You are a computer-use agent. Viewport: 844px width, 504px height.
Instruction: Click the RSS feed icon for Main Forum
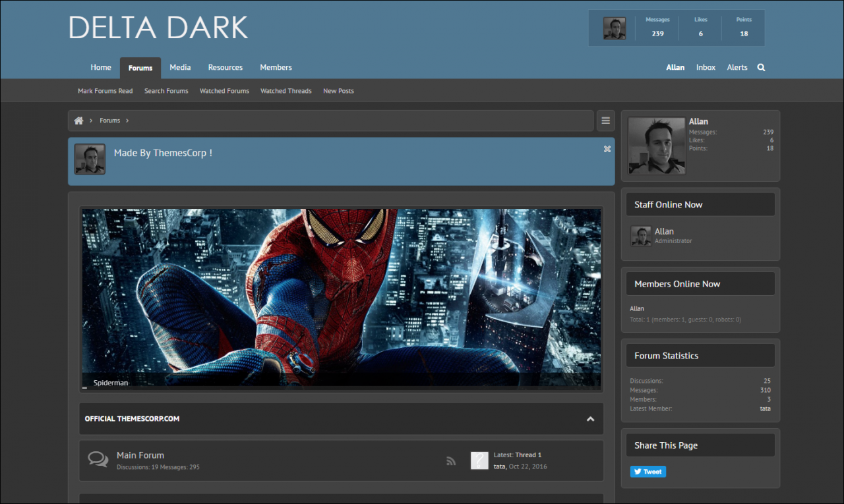[x=451, y=461]
